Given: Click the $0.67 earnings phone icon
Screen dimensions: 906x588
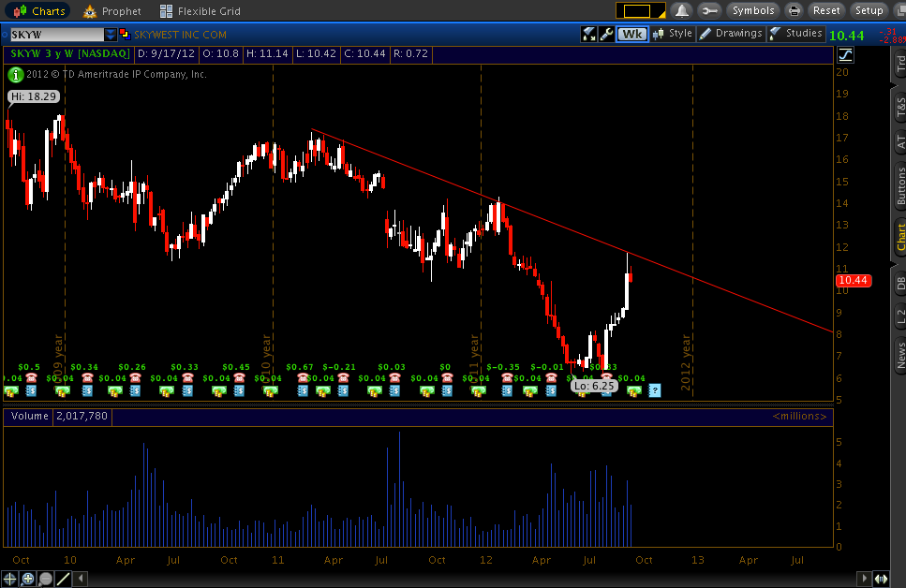Looking at the screenshot, I should (303, 377).
